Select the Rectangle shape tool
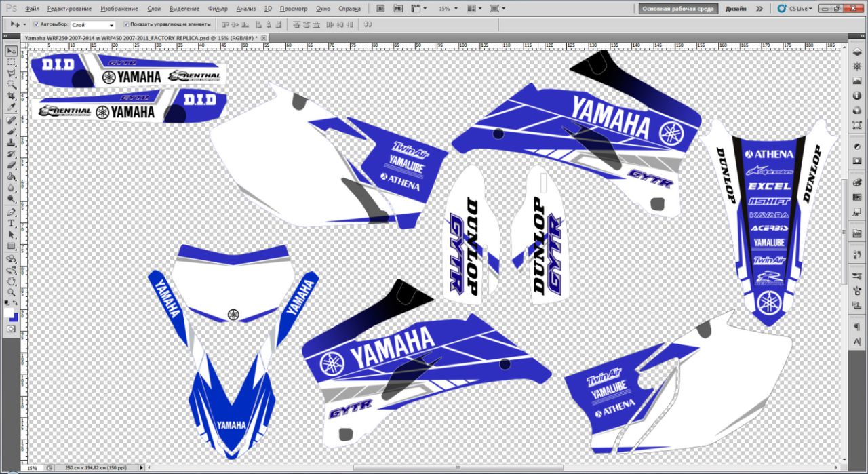The image size is (868, 474). (x=12, y=245)
